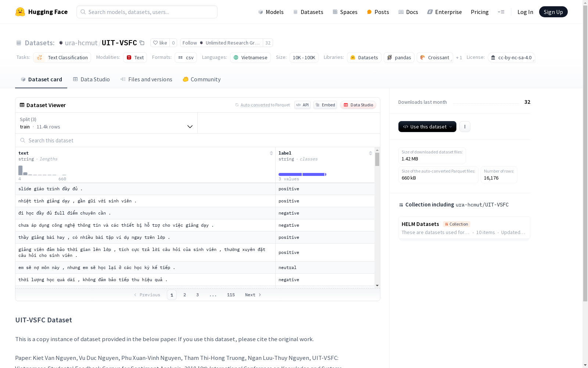Focus the Search models, datasets, users field
Viewport: 588px width, 368px height.
[147, 12]
